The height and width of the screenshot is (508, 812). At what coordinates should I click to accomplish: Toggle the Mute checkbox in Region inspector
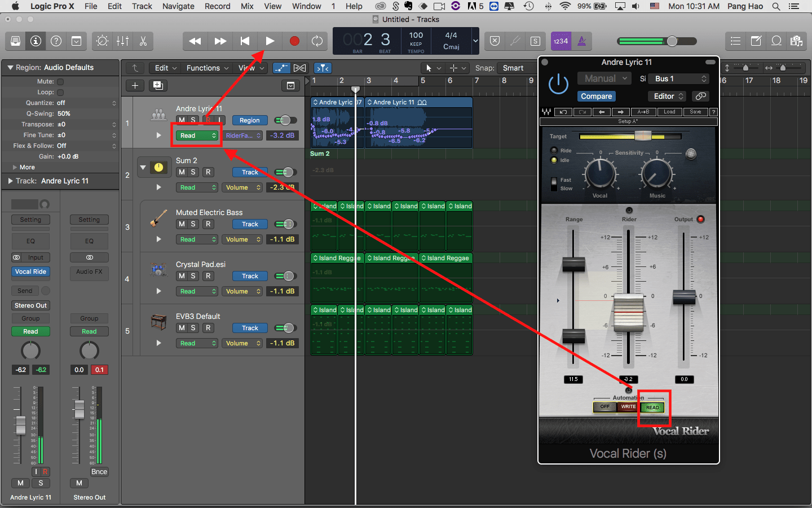[60, 82]
